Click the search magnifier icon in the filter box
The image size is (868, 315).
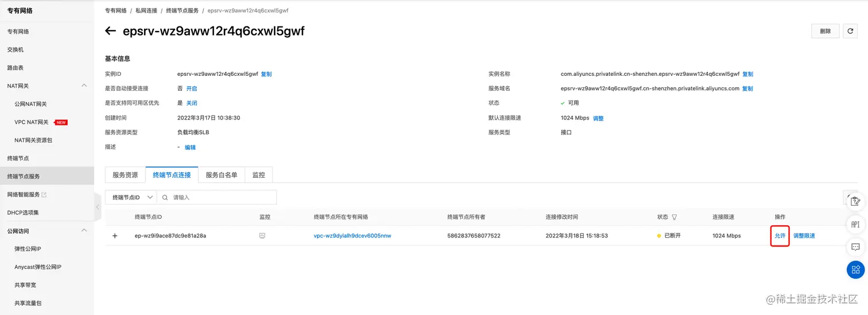(x=165, y=197)
